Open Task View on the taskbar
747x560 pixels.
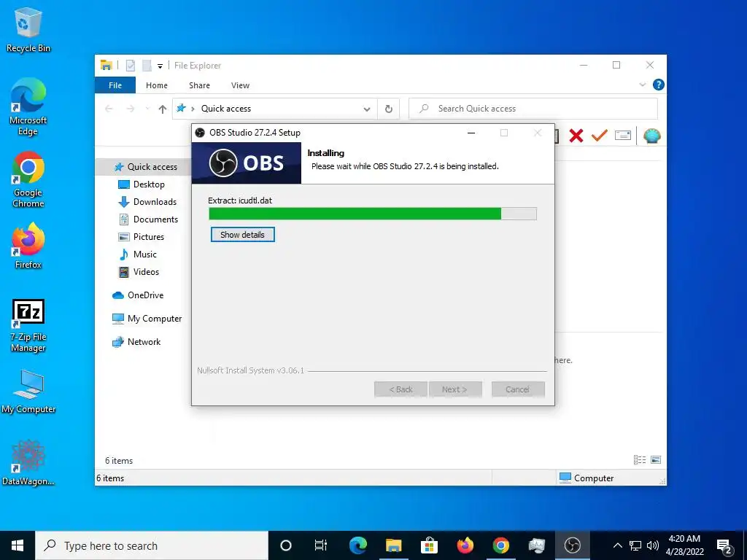[x=321, y=545]
